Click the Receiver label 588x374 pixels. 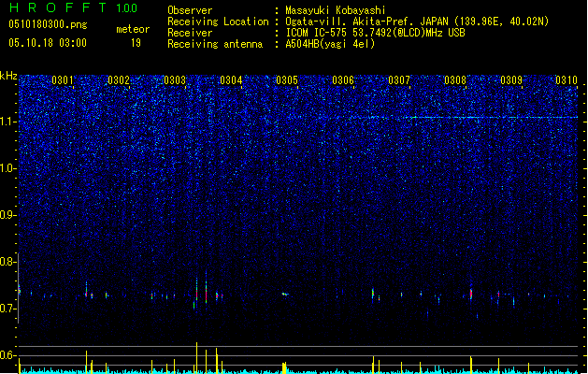190,33
